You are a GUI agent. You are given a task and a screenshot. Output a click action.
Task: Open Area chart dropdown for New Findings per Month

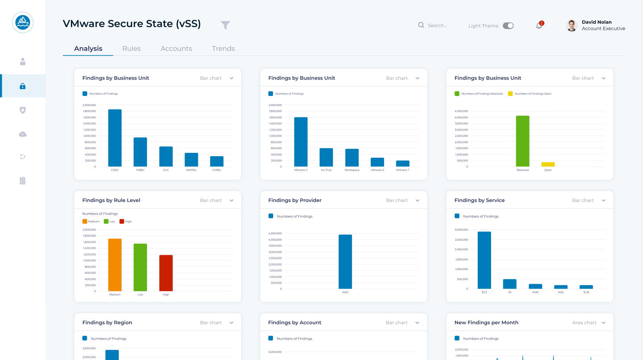(589, 323)
